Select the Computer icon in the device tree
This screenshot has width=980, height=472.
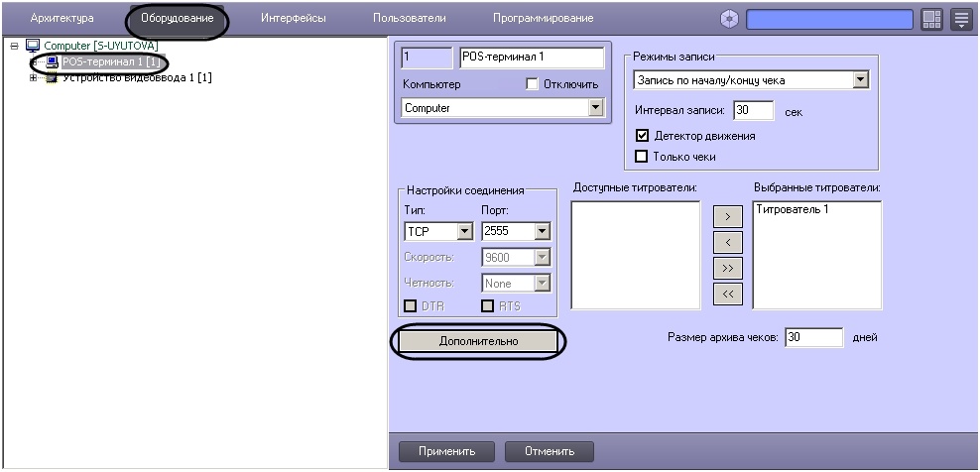(x=30, y=46)
